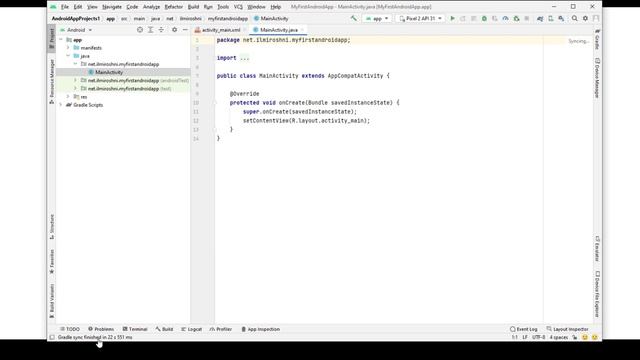Expand the res folder
640x360 pixels.
coord(68,96)
